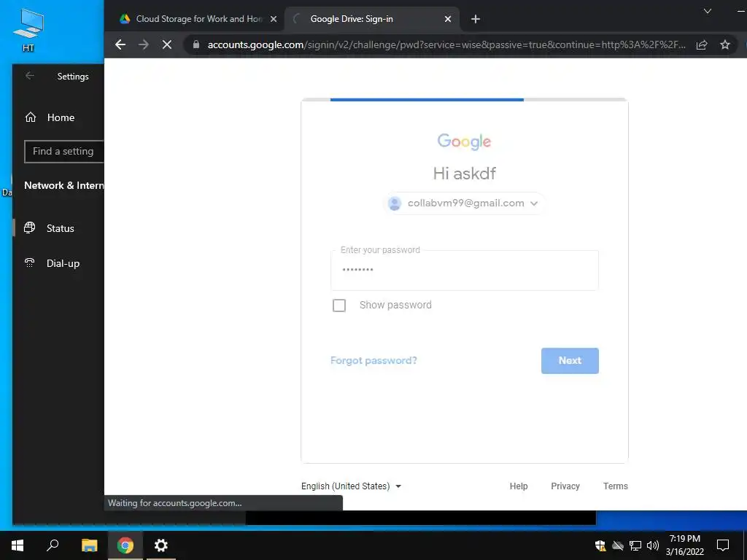
Task: Close the Cloud Storage for Work tab
Action: [274, 19]
